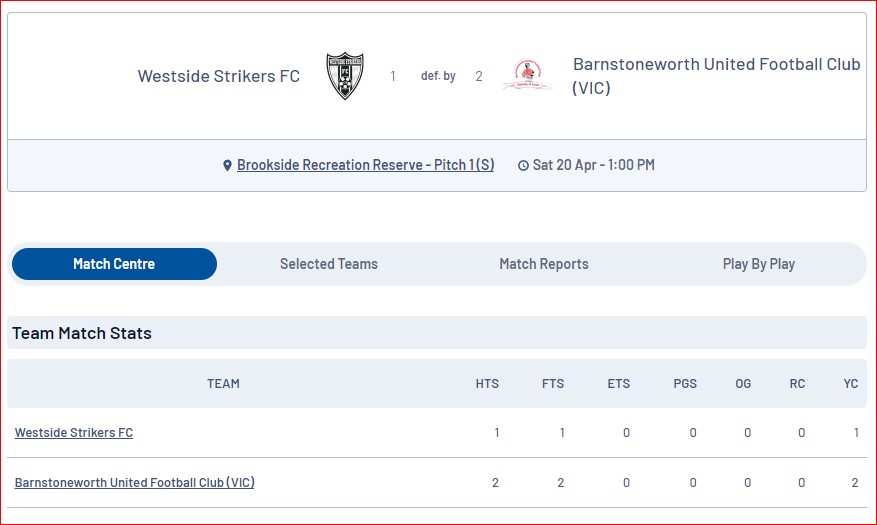Click the PGS column header

coord(685,384)
